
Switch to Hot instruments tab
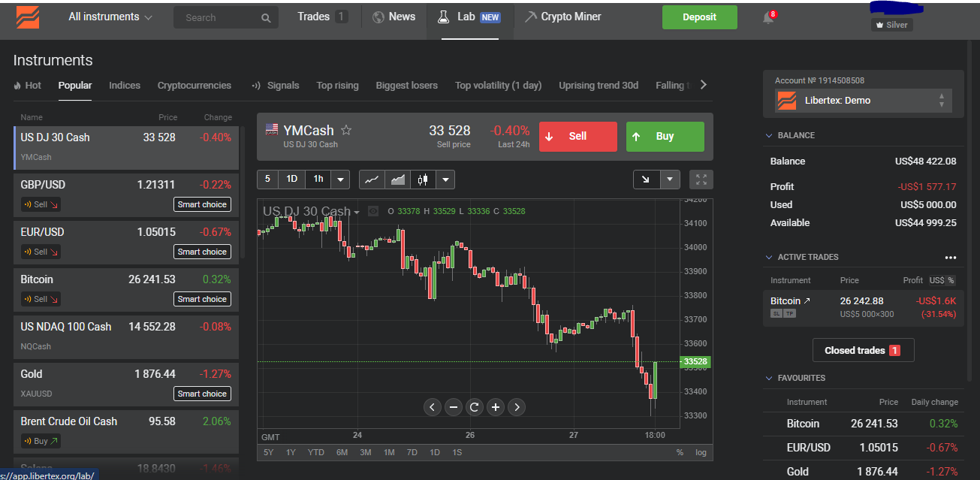[x=28, y=86]
